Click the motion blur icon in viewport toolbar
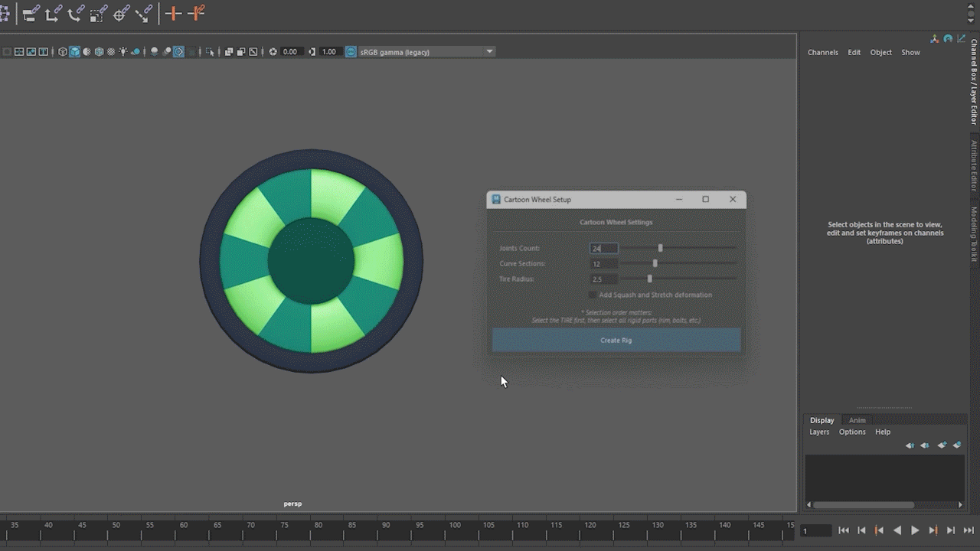This screenshot has height=551, width=980. [x=166, y=52]
